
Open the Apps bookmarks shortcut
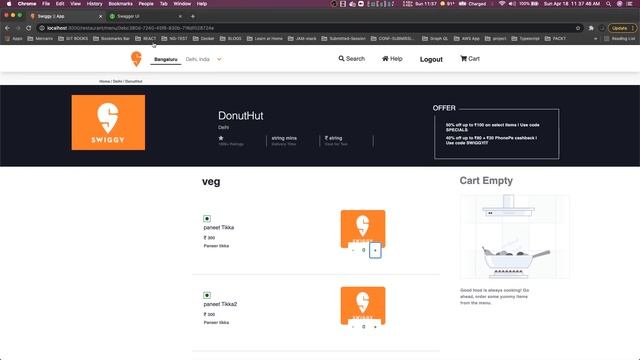[x=14, y=38]
